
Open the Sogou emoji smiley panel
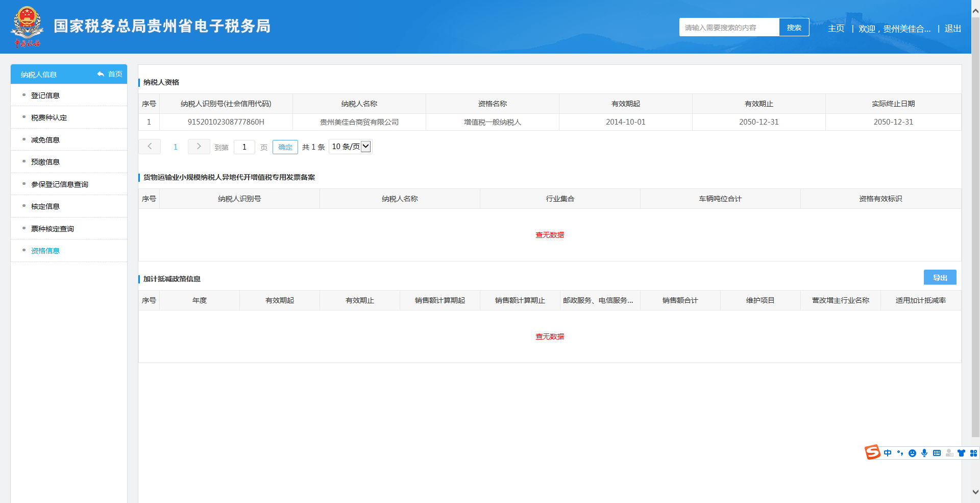click(912, 453)
